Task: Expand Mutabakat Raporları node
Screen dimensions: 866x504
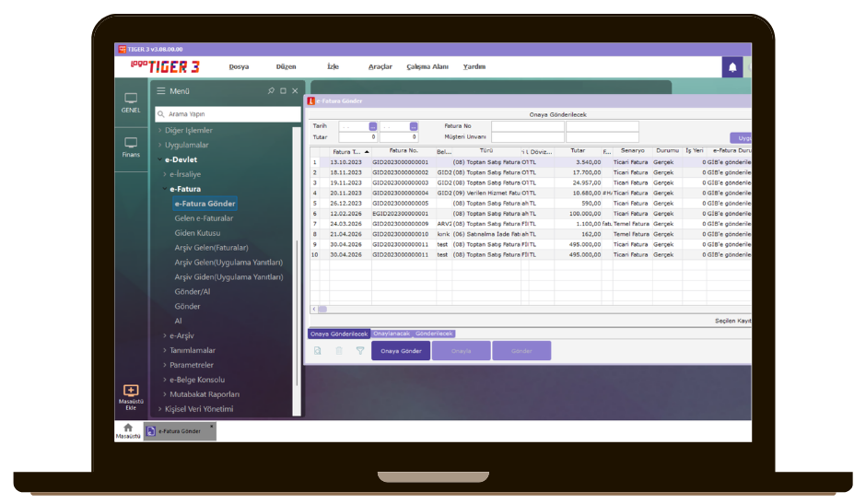Action: 165,394
